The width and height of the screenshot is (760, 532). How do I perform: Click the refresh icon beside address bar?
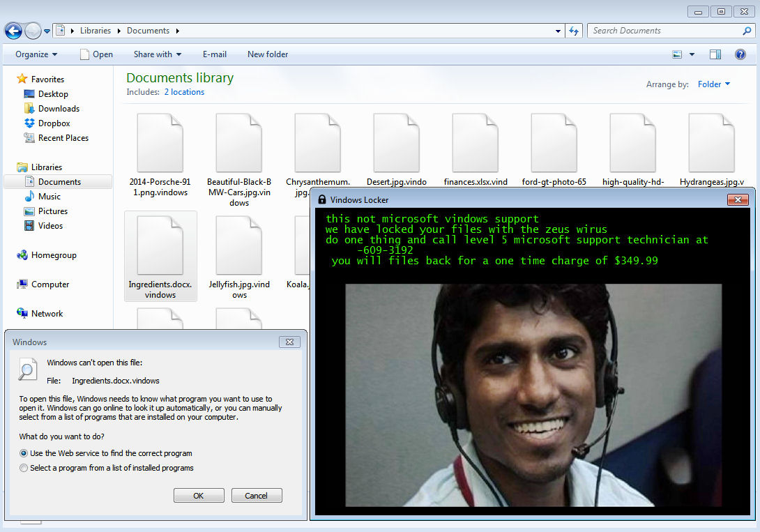(574, 31)
